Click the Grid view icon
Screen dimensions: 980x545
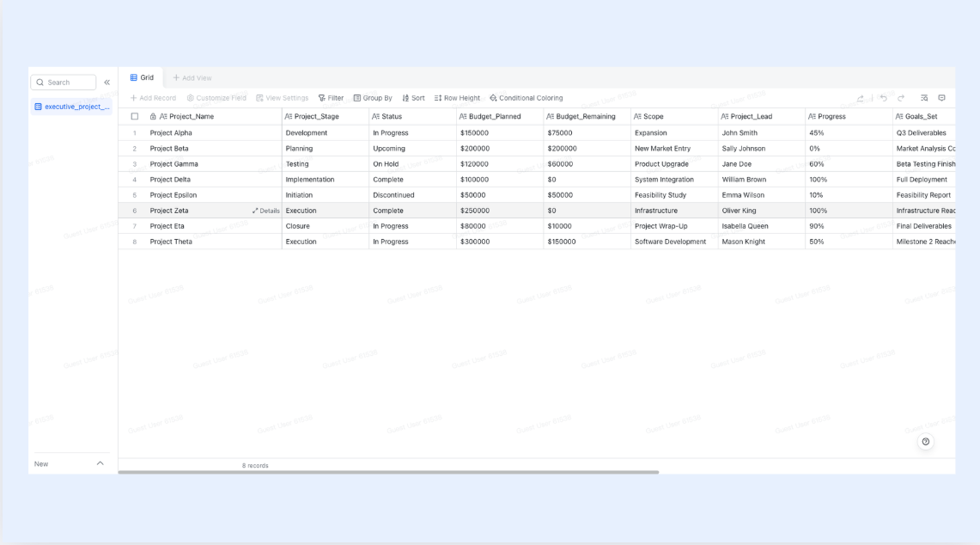coord(134,77)
